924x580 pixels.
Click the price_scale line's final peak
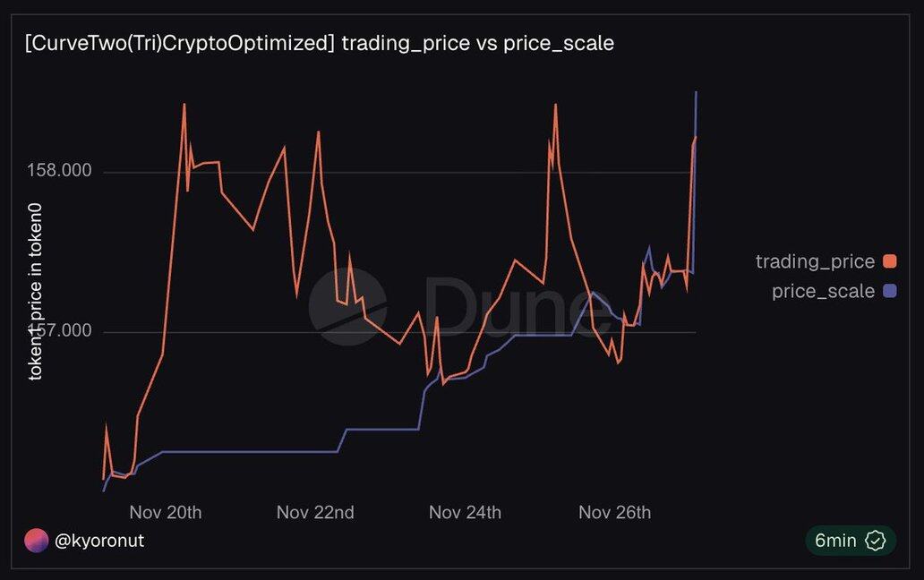[696, 93]
